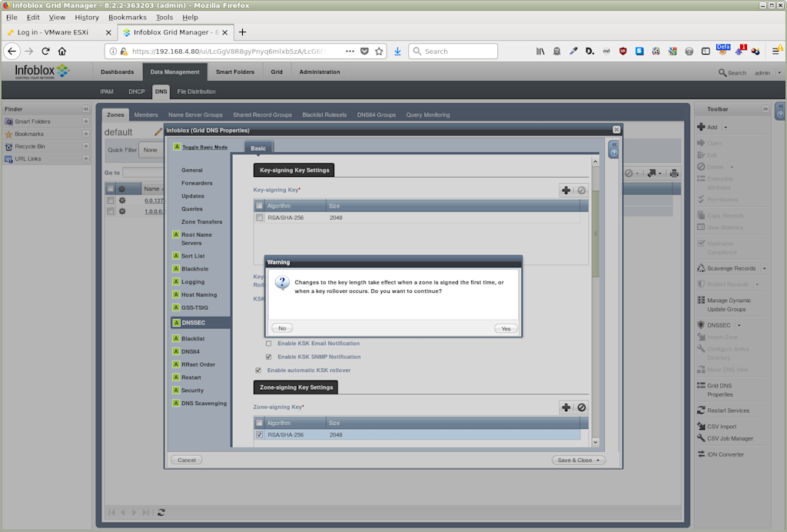Expand Scavenge Records dropdown arrow

tap(765, 268)
